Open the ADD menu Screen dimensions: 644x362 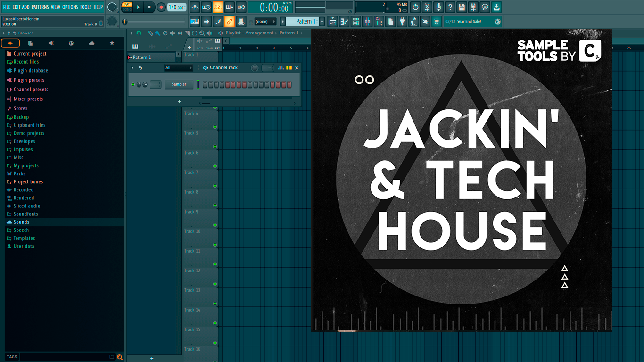click(25, 7)
